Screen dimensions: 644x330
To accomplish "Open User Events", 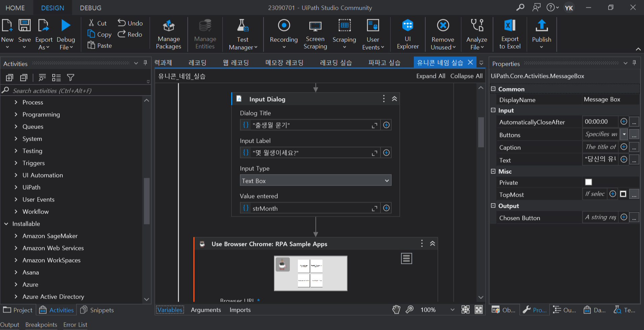I will pos(373,34).
